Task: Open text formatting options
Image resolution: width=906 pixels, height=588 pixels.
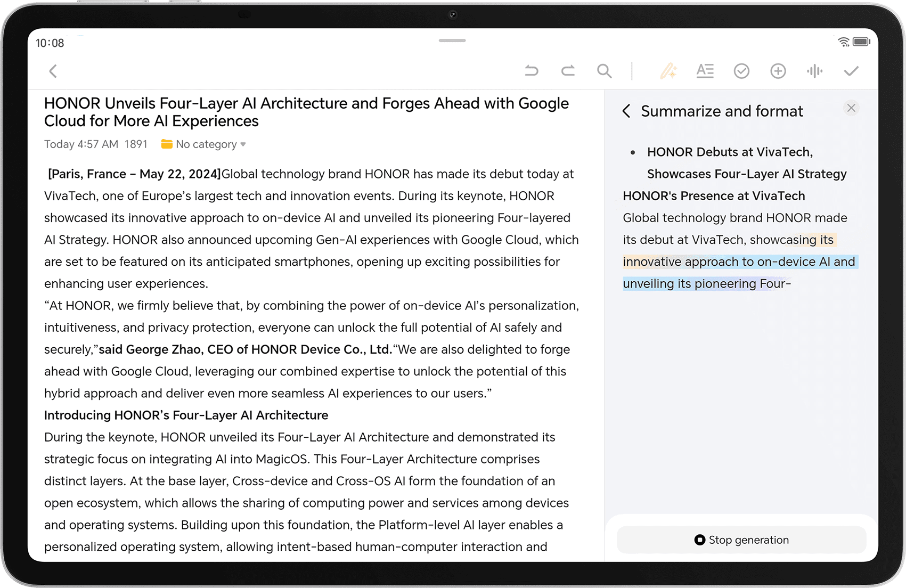Action: (705, 71)
